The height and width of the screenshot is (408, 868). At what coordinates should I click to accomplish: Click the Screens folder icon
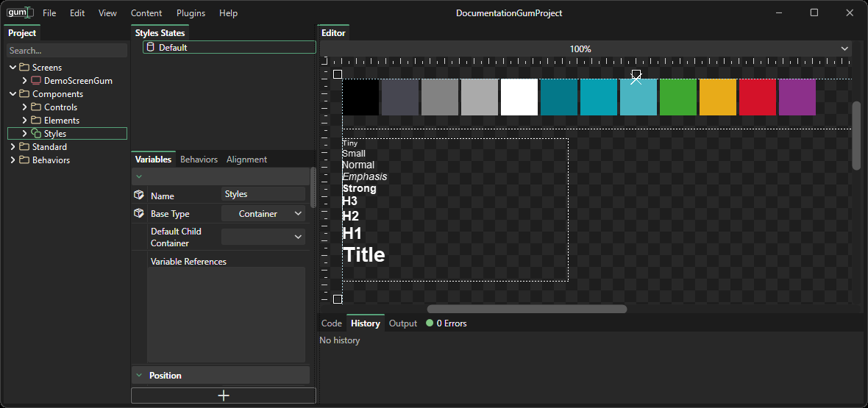pyautogui.click(x=24, y=68)
